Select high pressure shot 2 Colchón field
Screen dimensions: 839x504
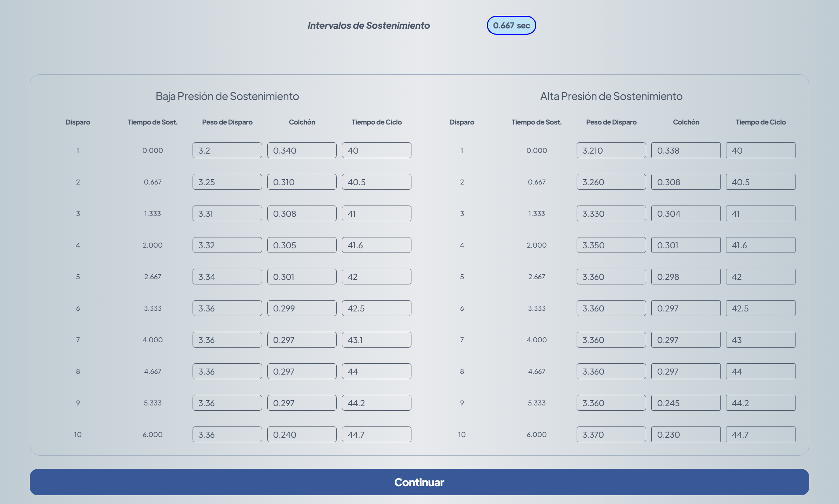pos(686,182)
